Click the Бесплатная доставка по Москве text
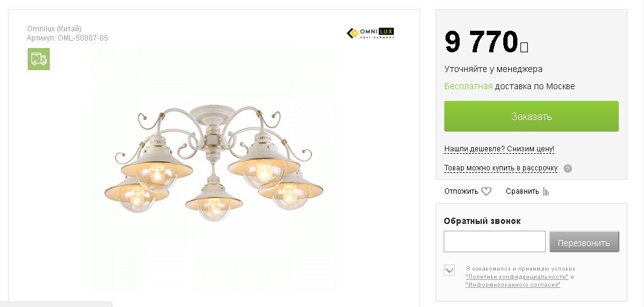The image size is (644, 307). point(509,87)
